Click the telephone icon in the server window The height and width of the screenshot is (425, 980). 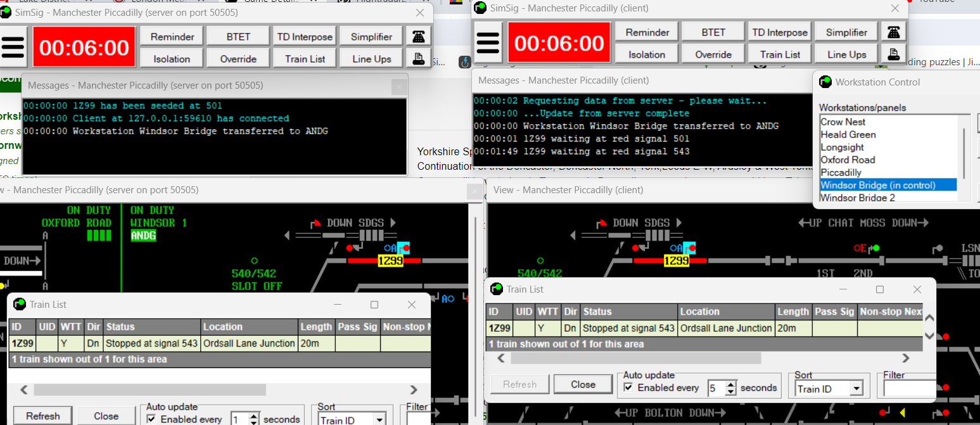click(419, 36)
